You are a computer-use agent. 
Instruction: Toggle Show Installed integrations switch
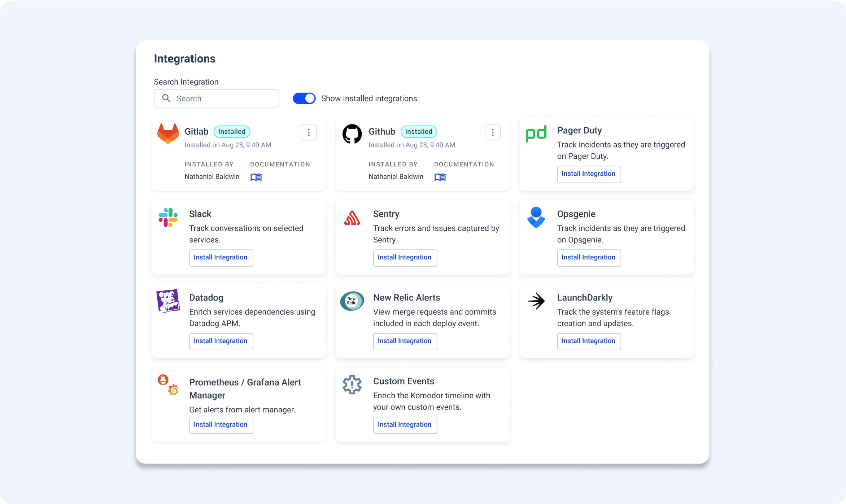pos(304,98)
